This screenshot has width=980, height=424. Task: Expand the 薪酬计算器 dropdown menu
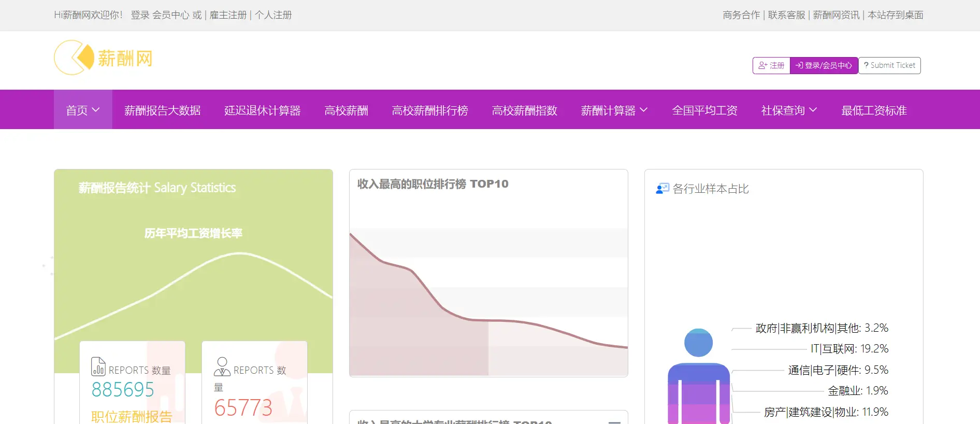point(614,110)
